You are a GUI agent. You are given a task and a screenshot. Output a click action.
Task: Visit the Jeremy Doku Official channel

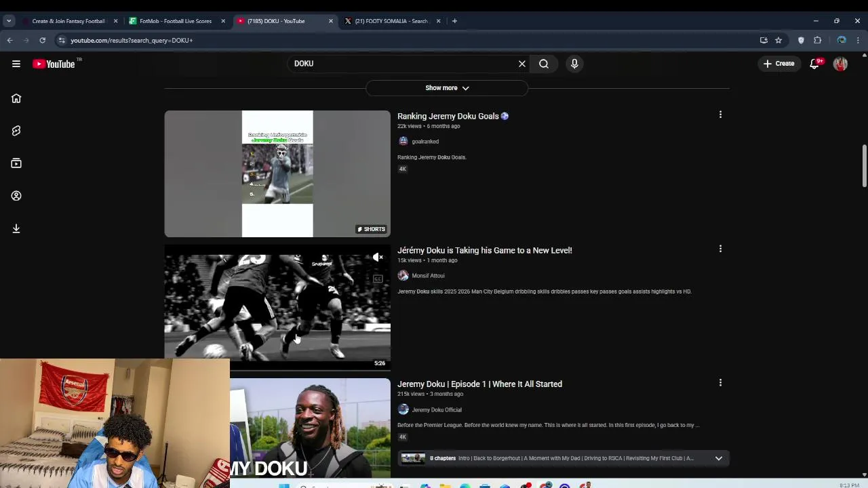point(437,410)
